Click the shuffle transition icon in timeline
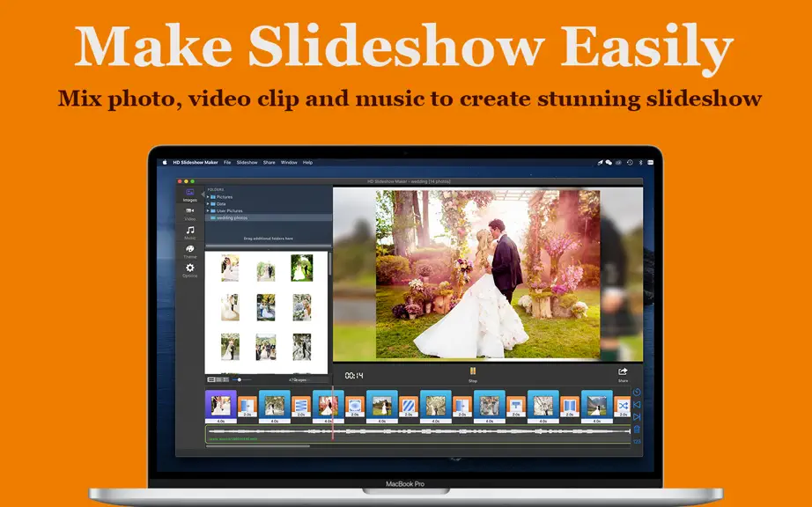Image resolution: width=812 pixels, height=507 pixels. point(623,406)
